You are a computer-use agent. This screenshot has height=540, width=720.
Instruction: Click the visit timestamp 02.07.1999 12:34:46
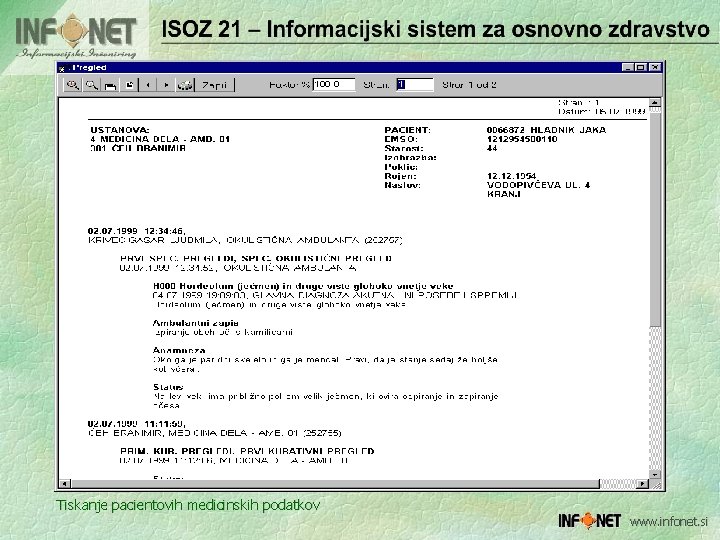(x=136, y=231)
